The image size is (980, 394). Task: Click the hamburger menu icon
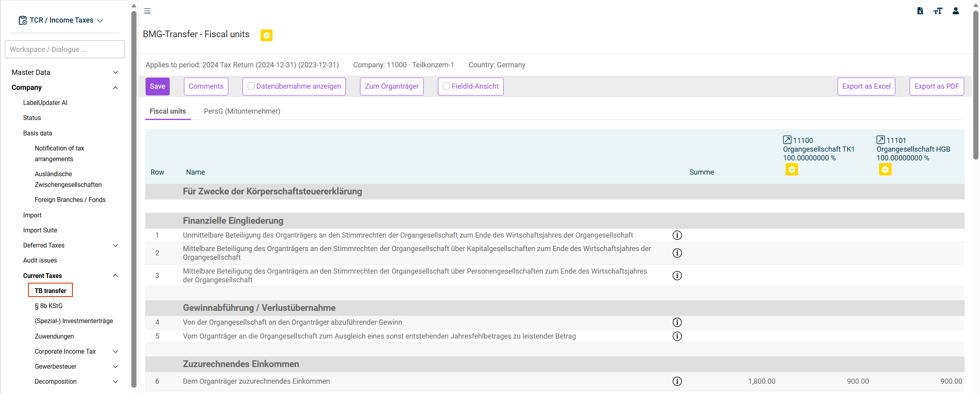click(x=147, y=11)
